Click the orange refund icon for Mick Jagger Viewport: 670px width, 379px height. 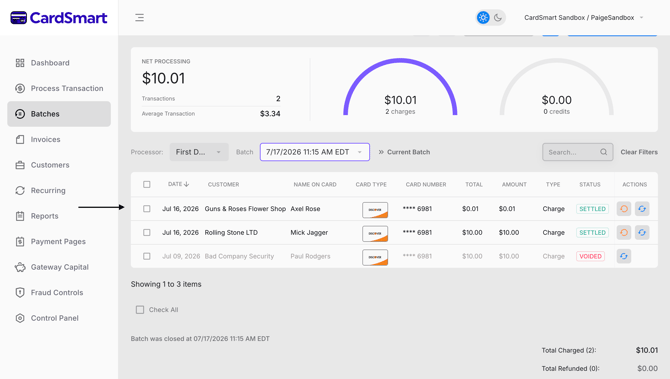tap(624, 232)
